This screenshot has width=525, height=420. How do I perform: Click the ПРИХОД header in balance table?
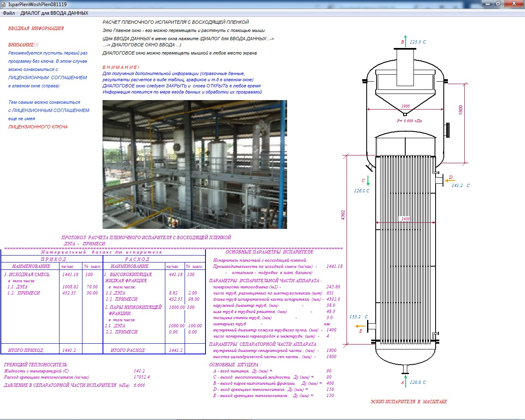[53, 259]
